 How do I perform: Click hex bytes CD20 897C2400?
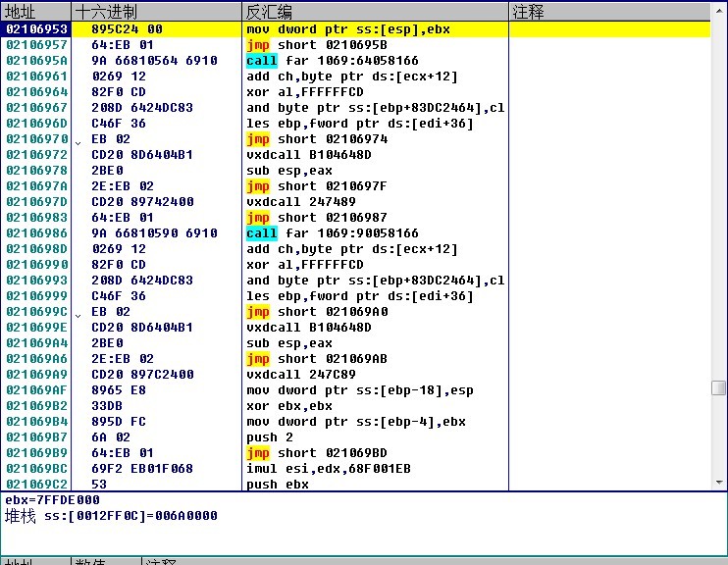142,375
